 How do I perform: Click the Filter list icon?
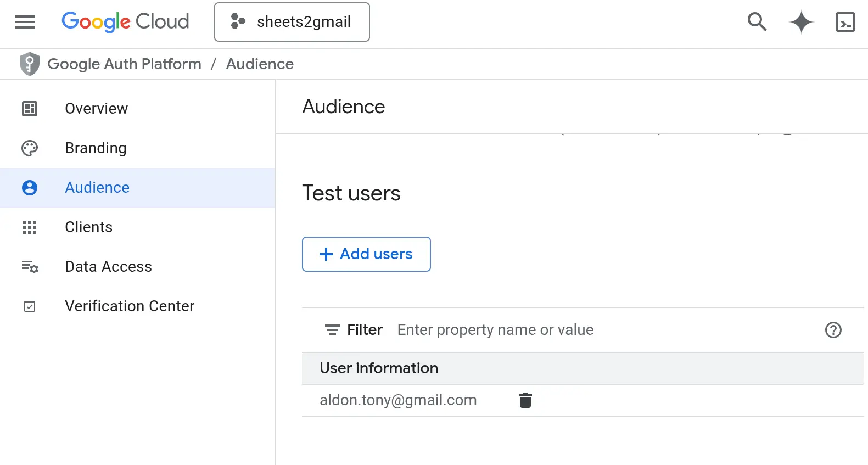[332, 330]
